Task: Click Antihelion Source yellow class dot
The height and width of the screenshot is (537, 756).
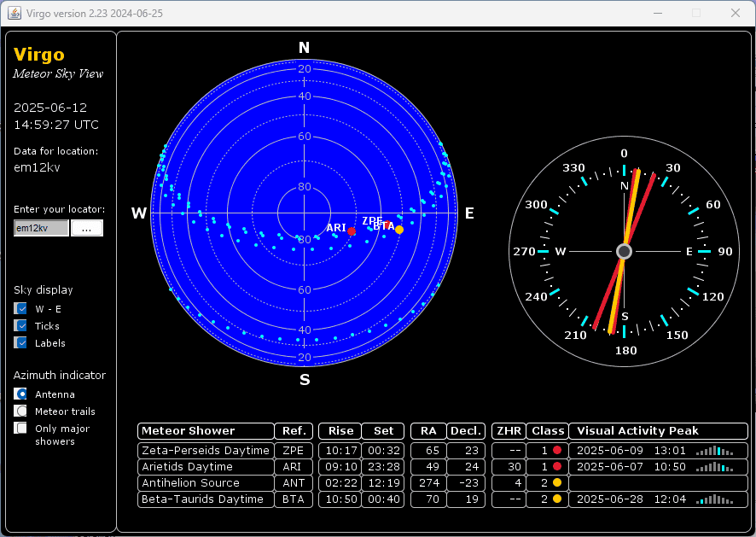Action: click(x=557, y=483)
